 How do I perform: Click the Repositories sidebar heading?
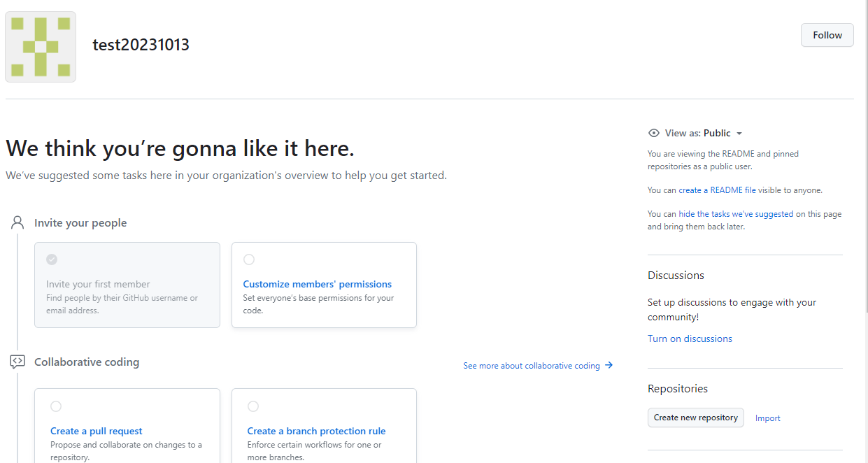pos(678,389)
